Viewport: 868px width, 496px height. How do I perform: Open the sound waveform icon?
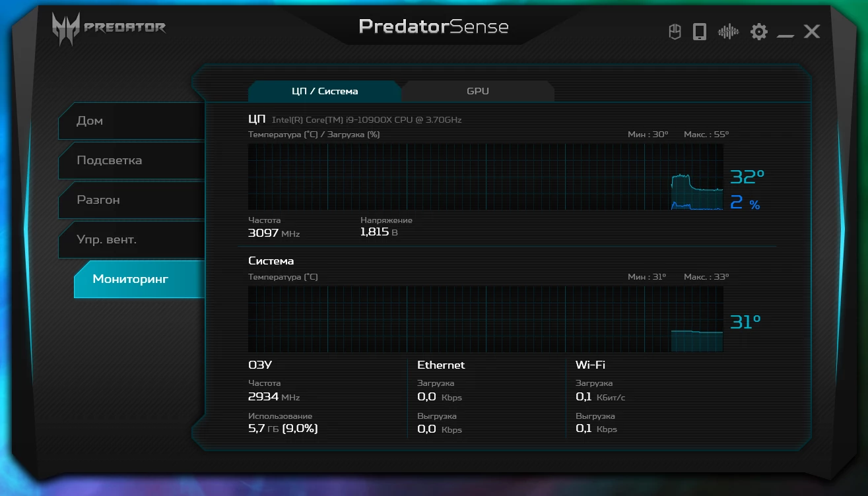(x=728, y=32)
